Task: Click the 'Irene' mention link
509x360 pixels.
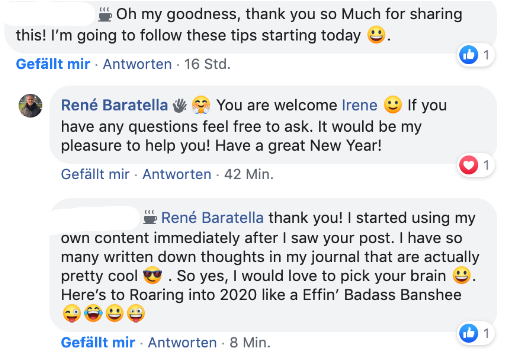Action: coord(360,105)
